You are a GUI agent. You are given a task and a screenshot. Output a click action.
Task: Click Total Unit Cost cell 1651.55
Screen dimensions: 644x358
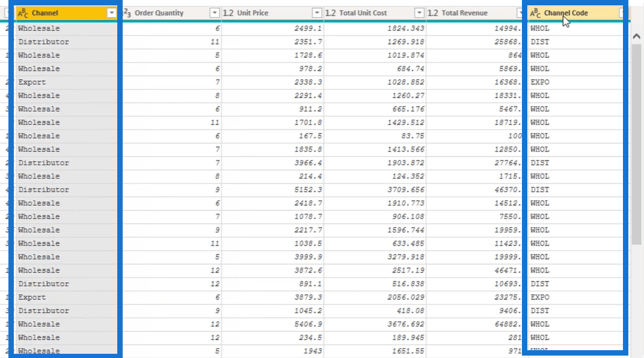point(375,351)
